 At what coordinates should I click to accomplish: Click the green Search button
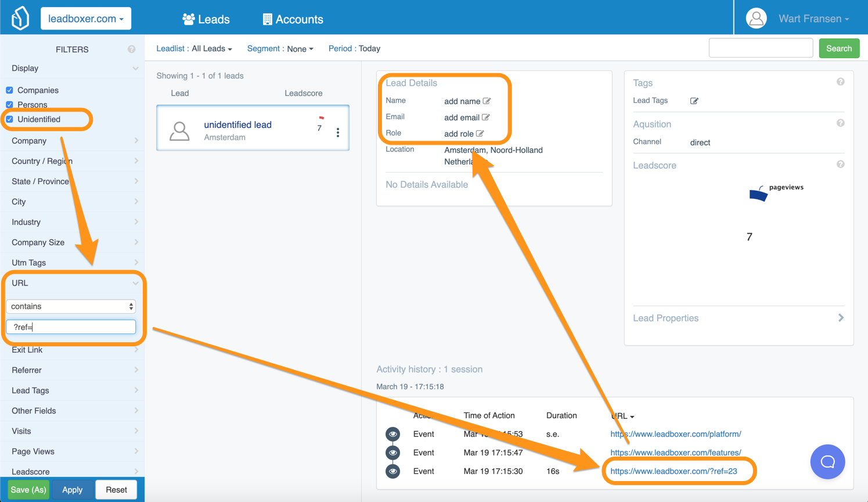click(839, 48)
